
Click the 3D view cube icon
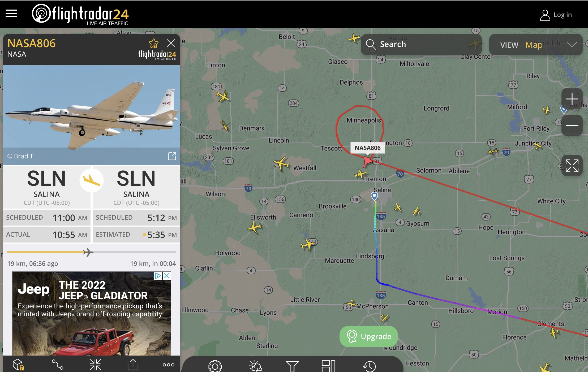point(19,365)
